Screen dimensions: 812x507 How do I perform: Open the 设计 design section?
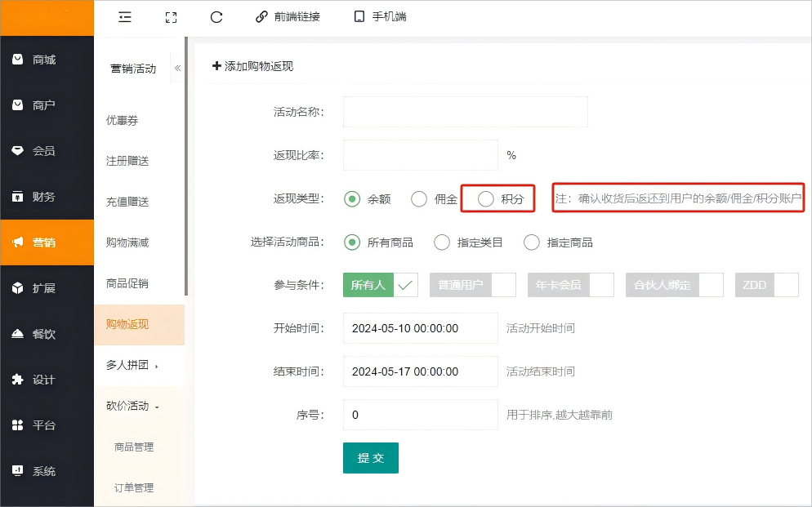44,380
